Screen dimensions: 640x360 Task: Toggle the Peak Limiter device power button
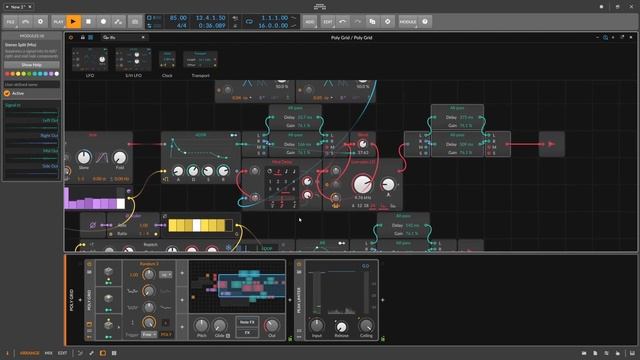point(299,264)
